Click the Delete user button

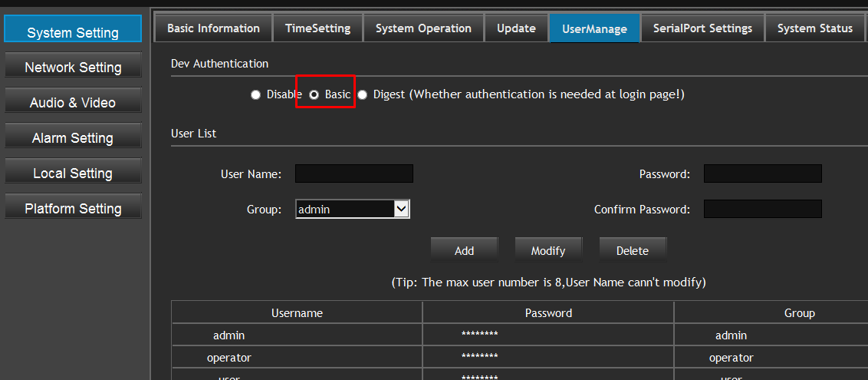pyautogui.click(x=632, y=250)
